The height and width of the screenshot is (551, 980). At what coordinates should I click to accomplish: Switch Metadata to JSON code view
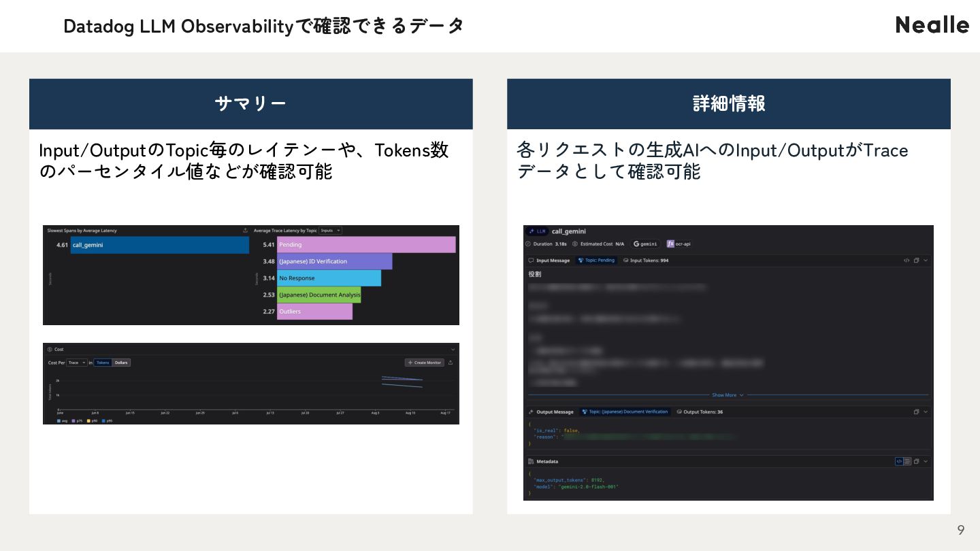(x=899, y=461)
